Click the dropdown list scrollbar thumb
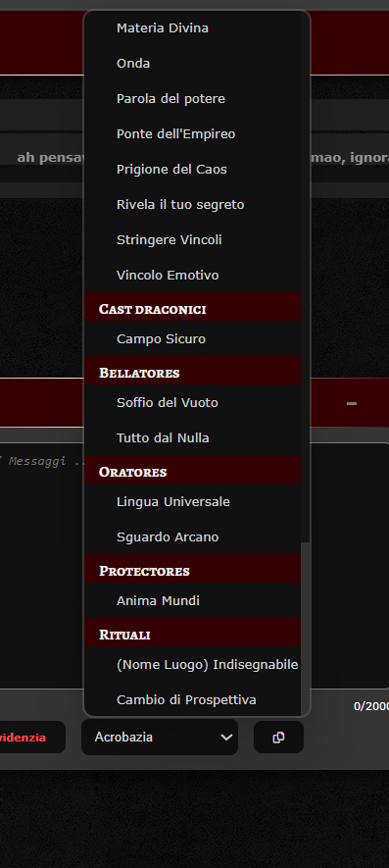389x868 pixels. 305,627
